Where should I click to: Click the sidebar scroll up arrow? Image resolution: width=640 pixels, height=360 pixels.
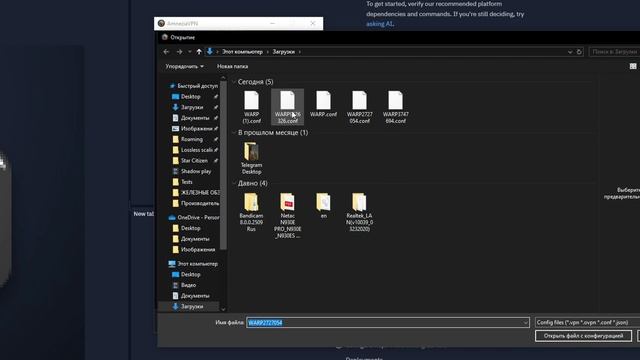tap(223, 78)
